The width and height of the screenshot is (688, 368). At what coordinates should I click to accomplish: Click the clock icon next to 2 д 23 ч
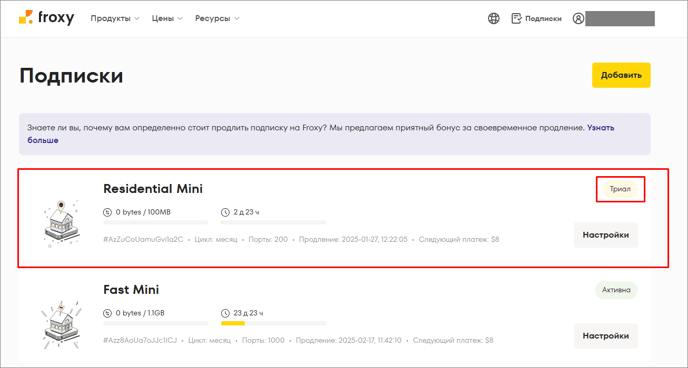pos(225,212)
